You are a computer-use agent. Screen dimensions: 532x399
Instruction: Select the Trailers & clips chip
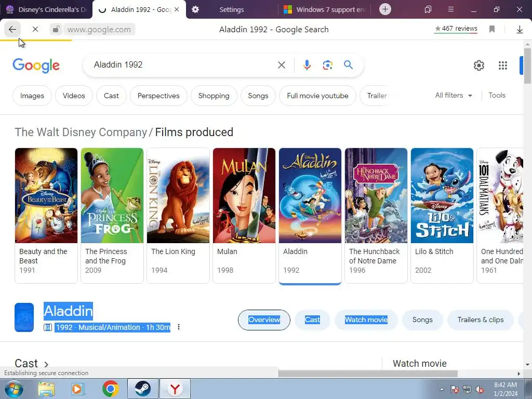481,320
